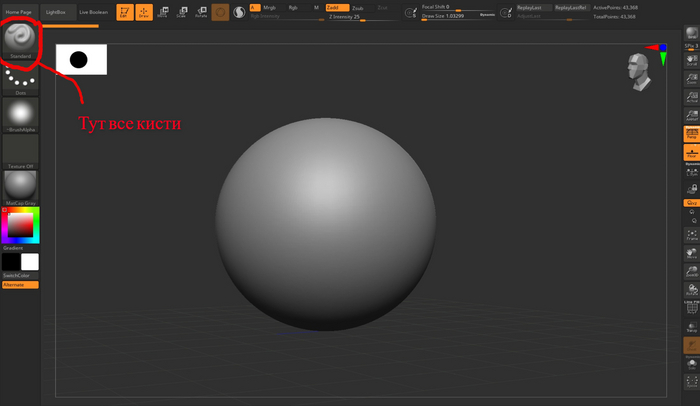This screenshot has width=700, height=406.
Task: Pick a color in the color square
Action: coord(20,227)
